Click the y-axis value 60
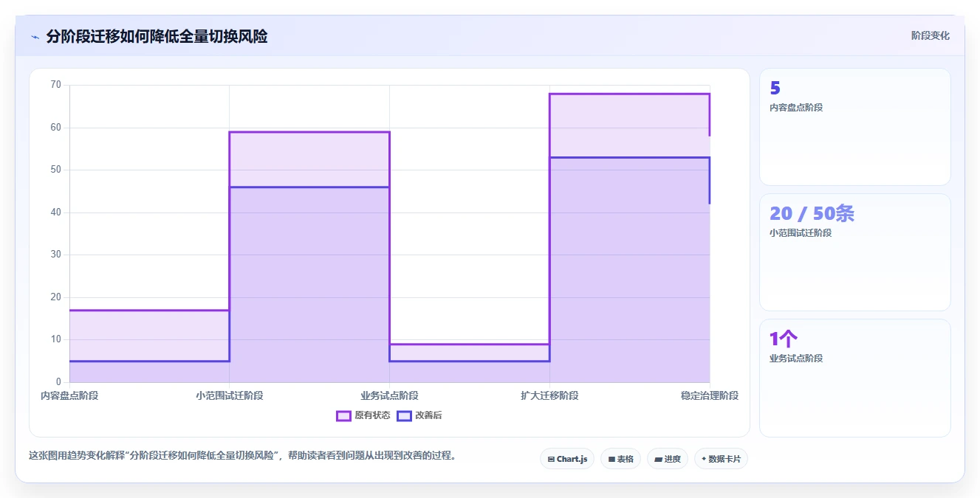 (56, 128)
